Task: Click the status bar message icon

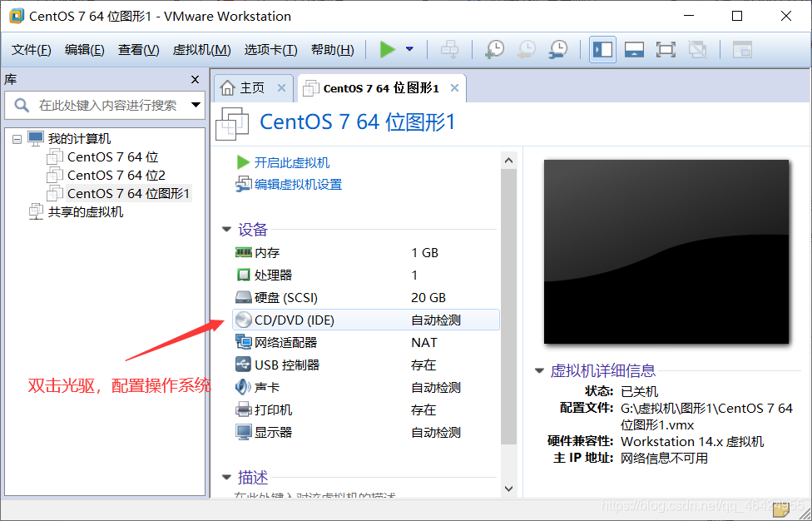Action: (780, 509)
